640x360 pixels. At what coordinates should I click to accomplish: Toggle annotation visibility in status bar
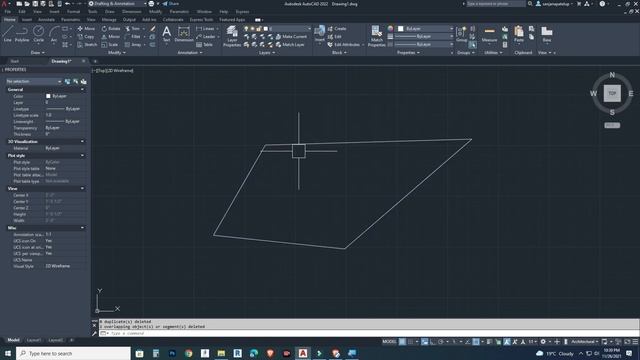507,342
